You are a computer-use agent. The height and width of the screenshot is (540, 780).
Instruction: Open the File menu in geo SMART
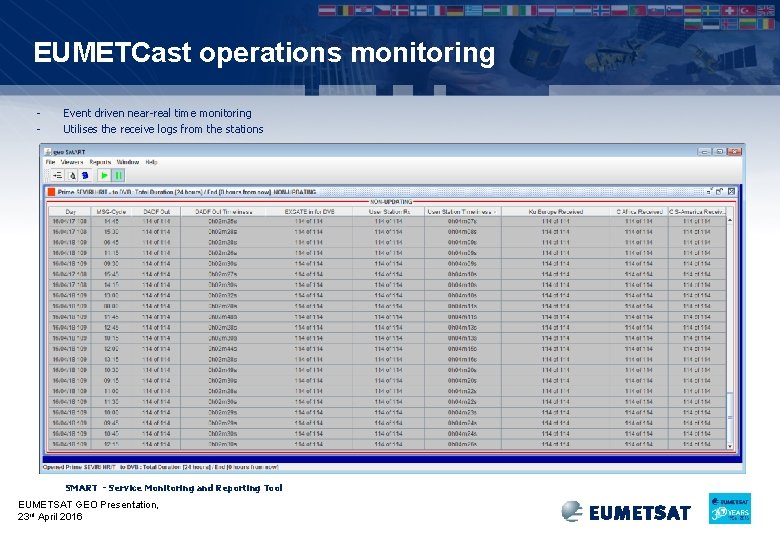50,162
